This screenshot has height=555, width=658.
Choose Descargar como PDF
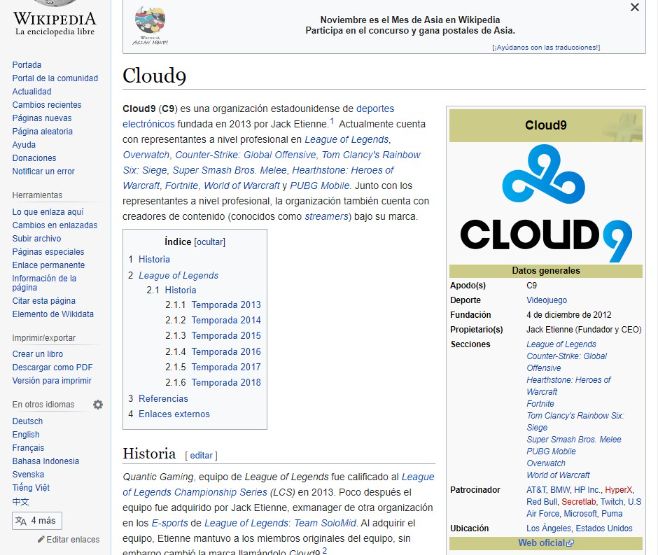52,367
